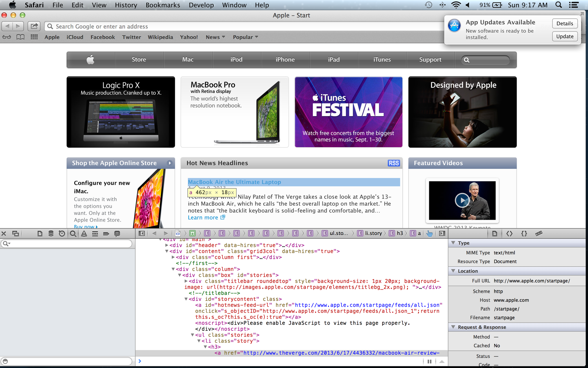
Task: Switch to the iTunes tab on Apple's navigation bar
Action: coord(382,59)
